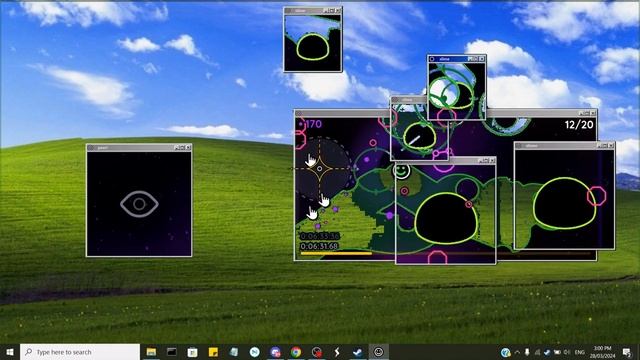Viewport: 640px width, 360px height.
Task: Click the purple 170 coin counter
Action: click(310, 124)
